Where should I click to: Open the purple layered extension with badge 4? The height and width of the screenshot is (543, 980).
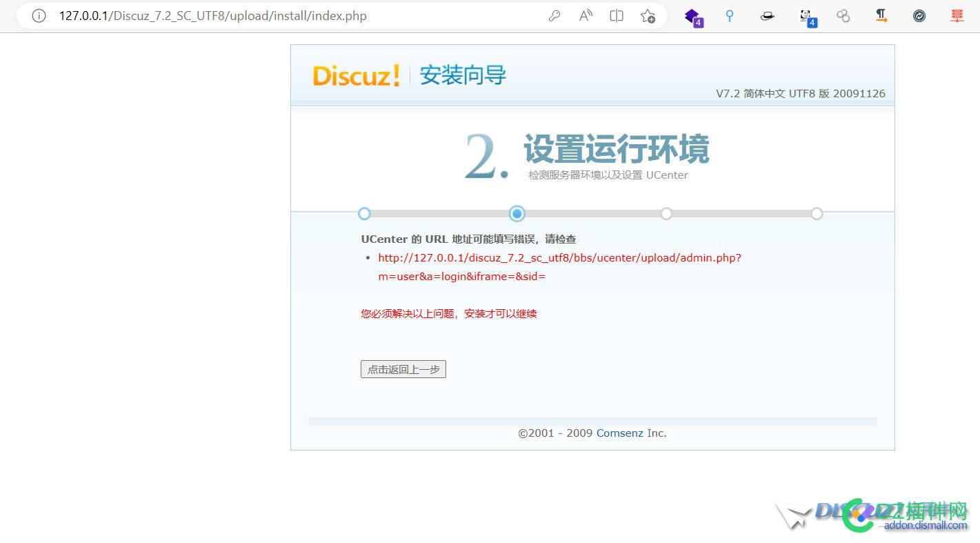click(693, 17)
